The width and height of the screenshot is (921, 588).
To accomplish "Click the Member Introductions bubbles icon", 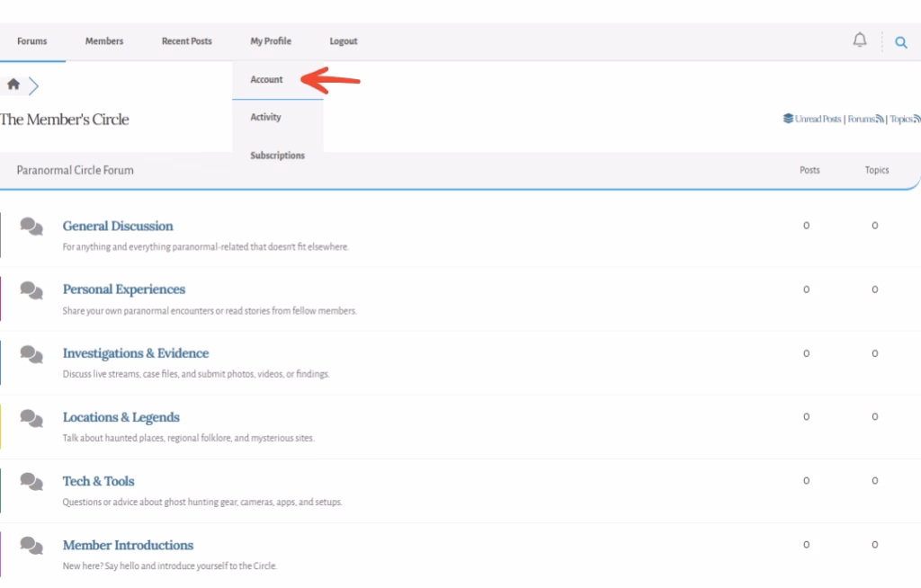I will click(x=31, y=546).
